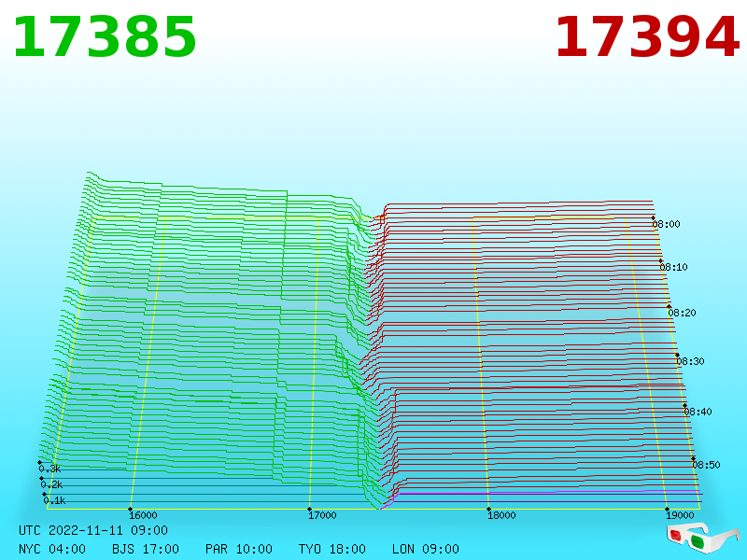Viewport: 747px width, 560px height.
Task: Click the UTC 2022-11-11 09:00 timestamp
Action: (93, 530)
